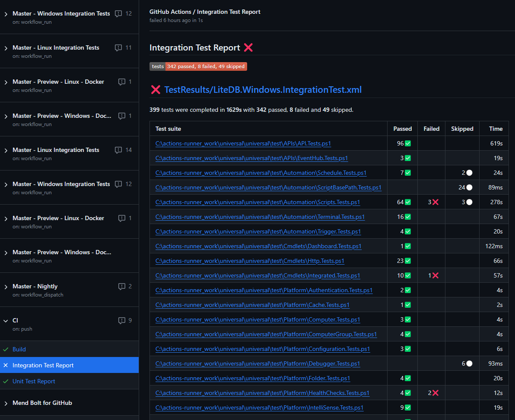The width and height of the screenshot is (515, 420).
Task: Click white skipped circle in ScriptBasePath.Tests.ps1 row
Action: click(x=469, y=187)
